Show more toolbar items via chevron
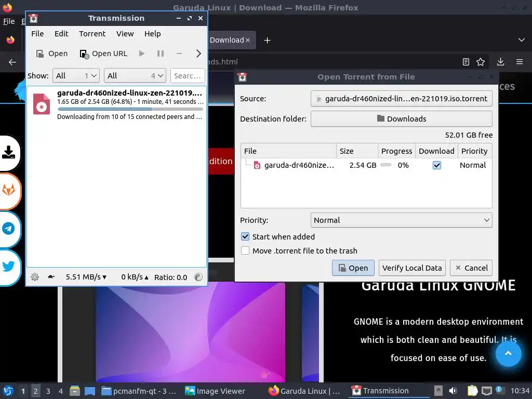This screenshot has width=532, height=399. click(x=198, y=54)
